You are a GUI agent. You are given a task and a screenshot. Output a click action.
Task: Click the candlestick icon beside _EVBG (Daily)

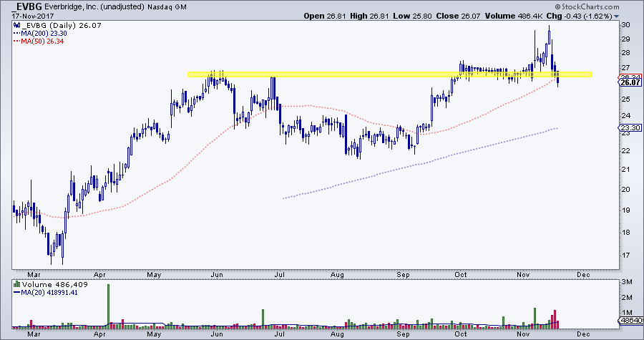(16, 24)
